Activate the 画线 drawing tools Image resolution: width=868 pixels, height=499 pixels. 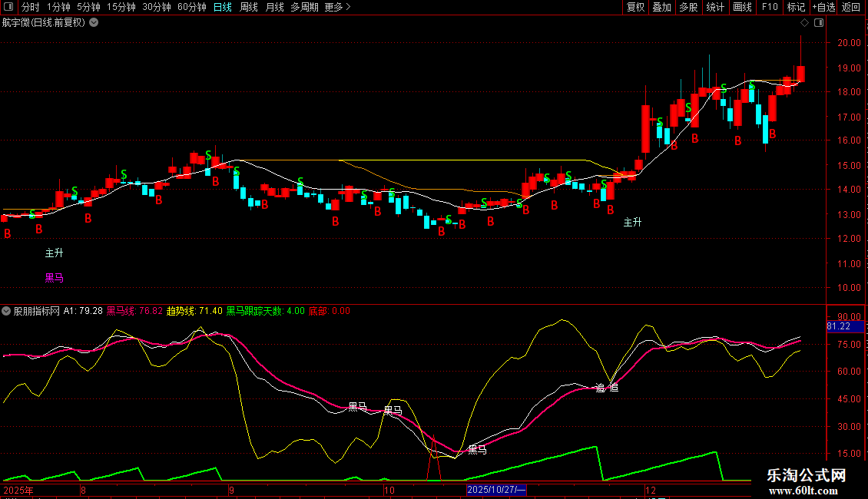742,7
